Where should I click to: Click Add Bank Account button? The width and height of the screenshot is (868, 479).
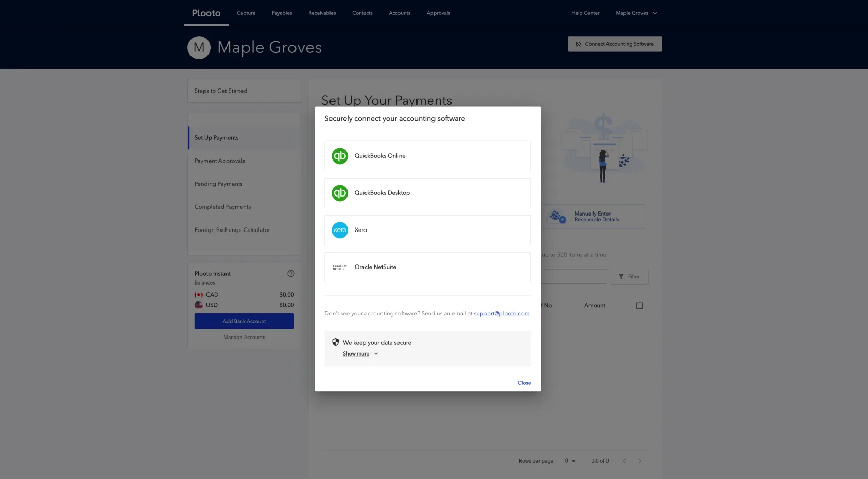coord(245,322)
